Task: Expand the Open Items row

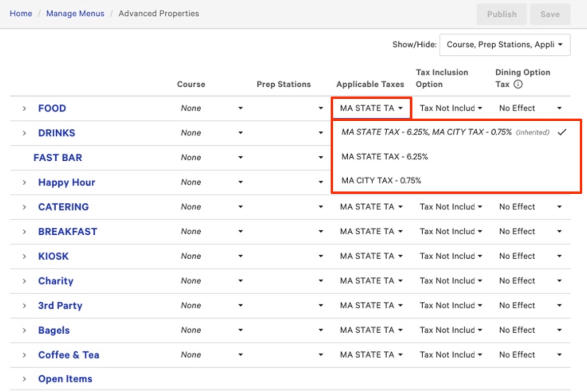Action: point(24,379)
